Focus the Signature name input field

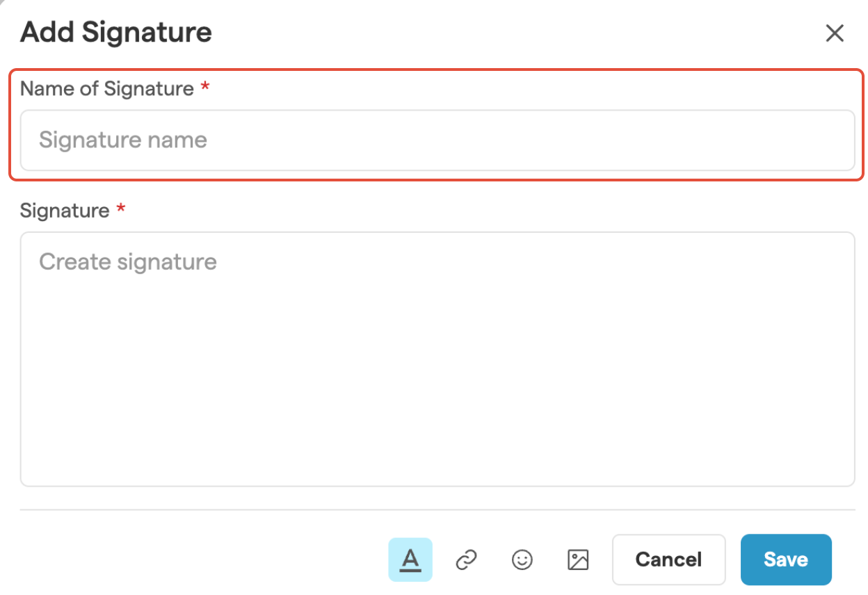tap(437, 140)
